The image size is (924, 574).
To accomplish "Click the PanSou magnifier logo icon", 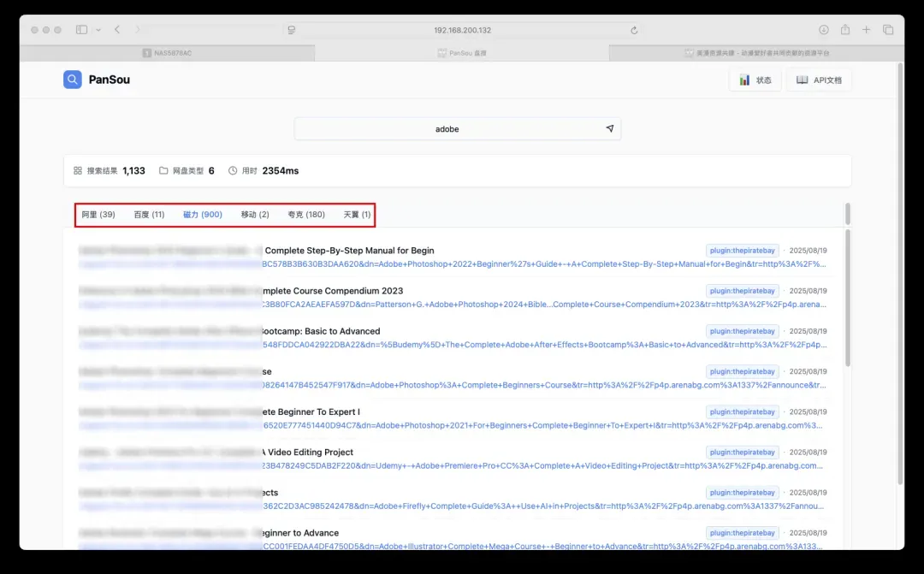I will pos(73,80).
